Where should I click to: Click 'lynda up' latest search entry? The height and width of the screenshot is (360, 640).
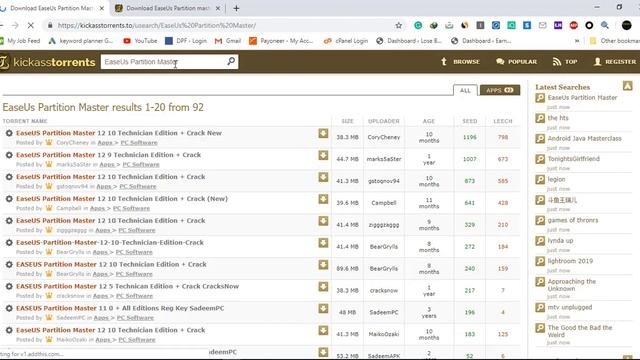pos(560,241)
